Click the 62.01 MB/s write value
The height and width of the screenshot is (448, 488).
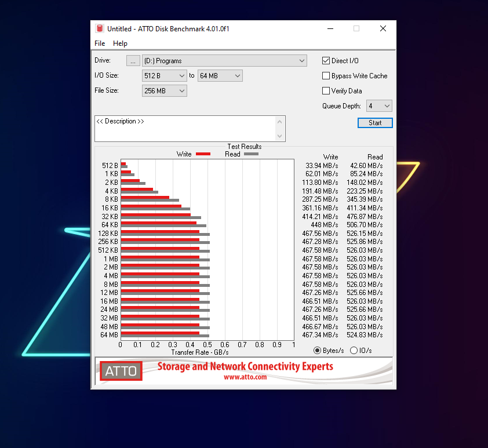click(x=322, y=174)
